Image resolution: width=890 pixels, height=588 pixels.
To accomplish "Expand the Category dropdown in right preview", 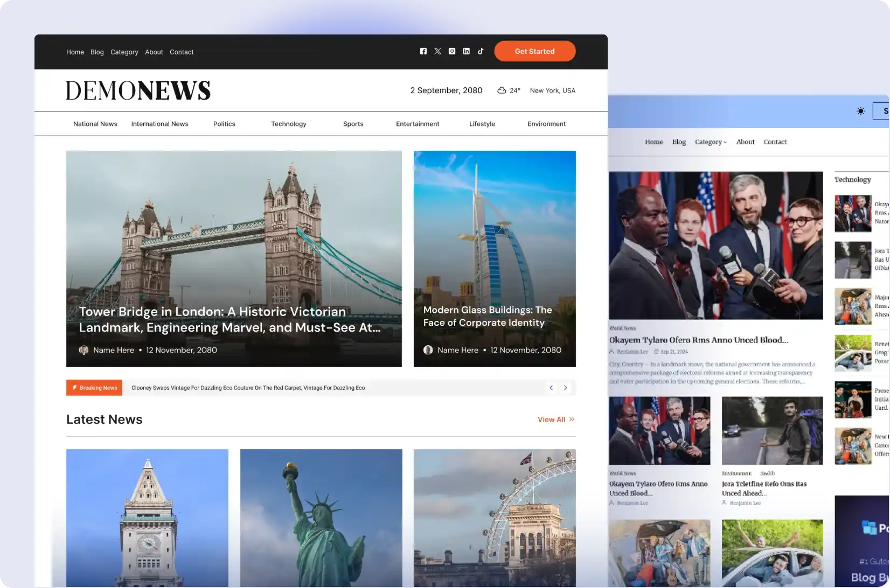I will coord(710,142).
